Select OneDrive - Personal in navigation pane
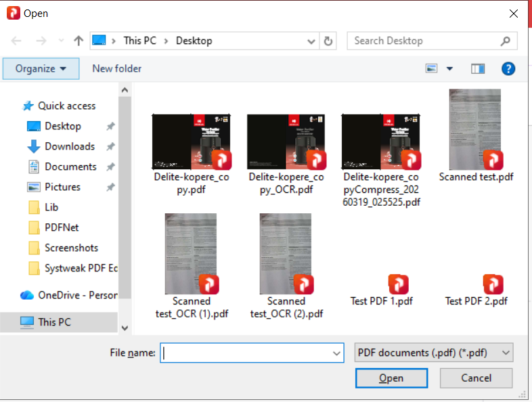This screenshot has width=532, height=402. tap(77, 295)
